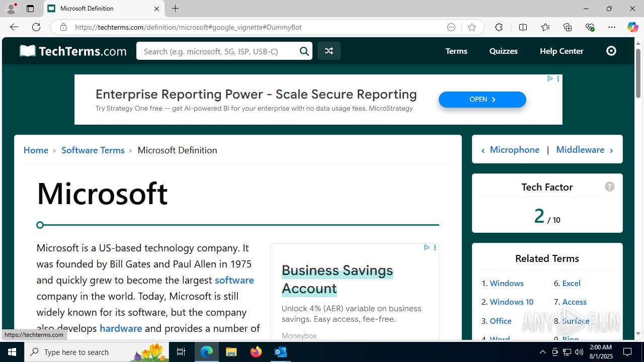Click the scrollbar down arrow
The height and width of the screenshot is (362, 644).
(638, 334)
